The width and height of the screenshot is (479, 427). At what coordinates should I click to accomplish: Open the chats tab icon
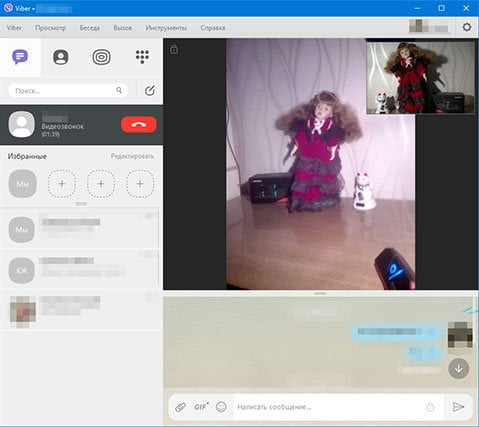(x=20, y=57)
